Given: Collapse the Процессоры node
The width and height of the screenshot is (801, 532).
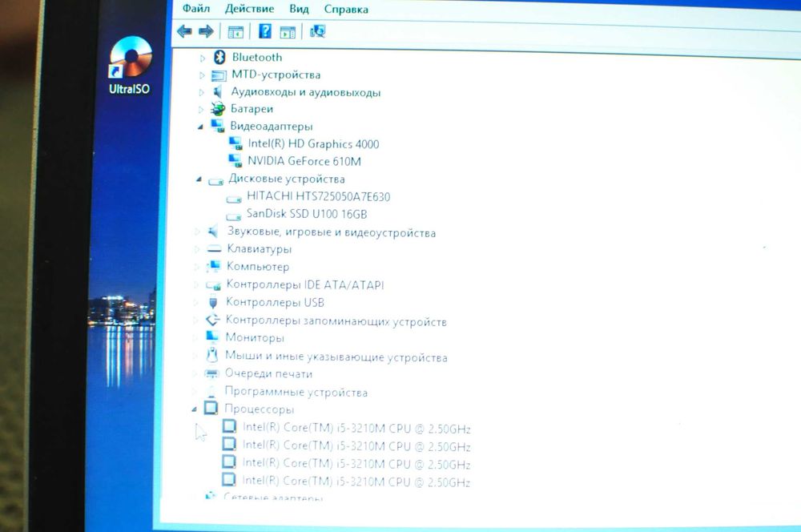Looking at the screenshot, I should (194, 410).
